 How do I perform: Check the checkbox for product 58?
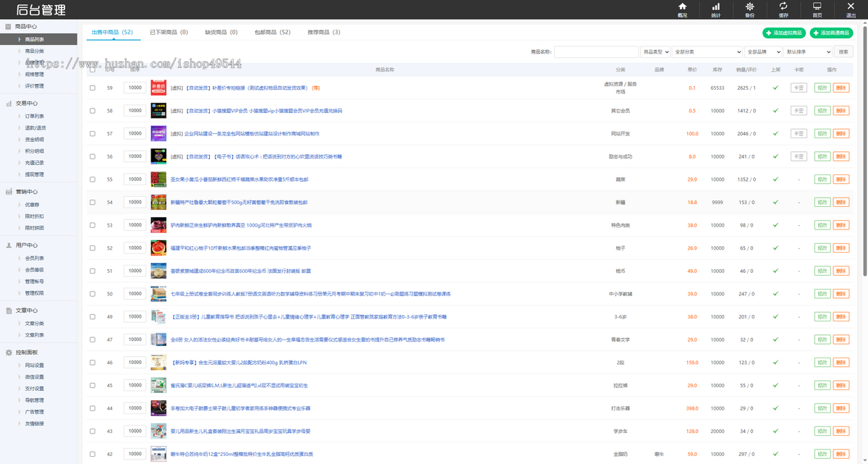click(93, 111)
